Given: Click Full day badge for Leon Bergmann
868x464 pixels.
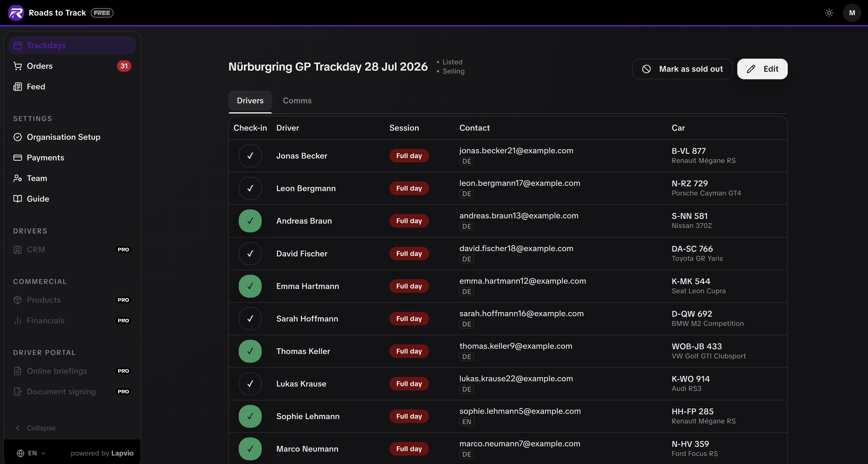Looking at the screenshot, I should click(409, 188).
